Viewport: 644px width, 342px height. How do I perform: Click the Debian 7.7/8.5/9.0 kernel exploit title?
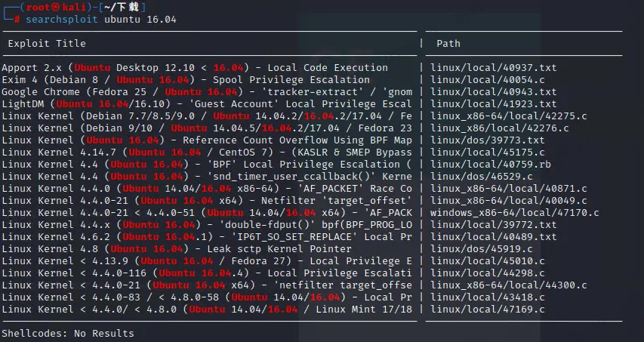207,116
